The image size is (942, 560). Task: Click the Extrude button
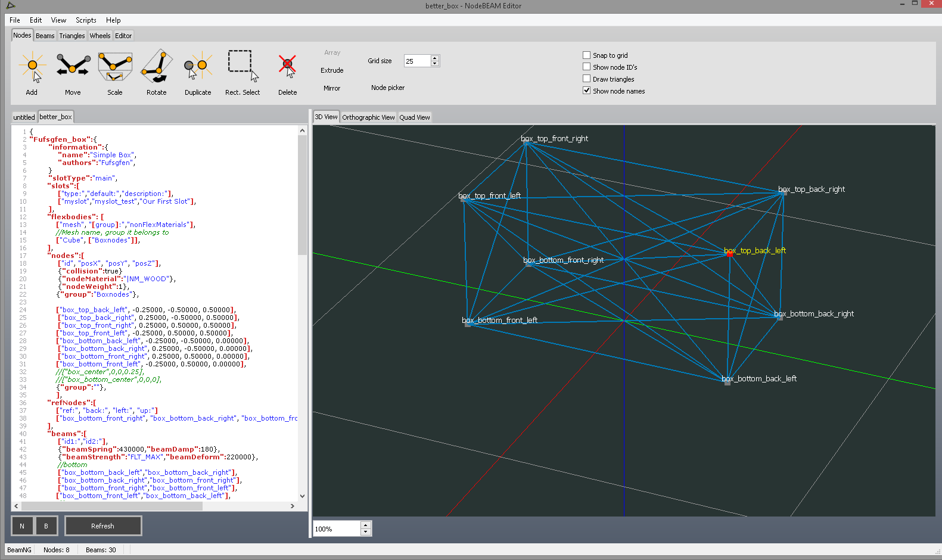[x=332, y=70]
